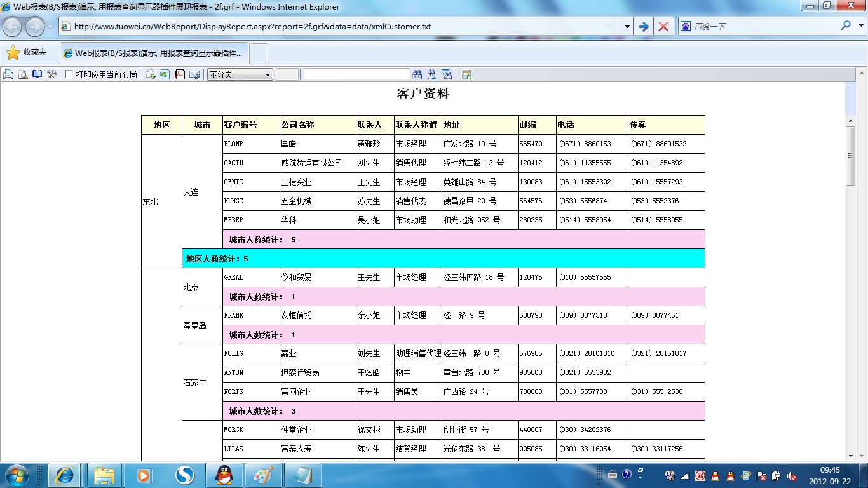Open the tools settings wrench icon

click(52, 74)
